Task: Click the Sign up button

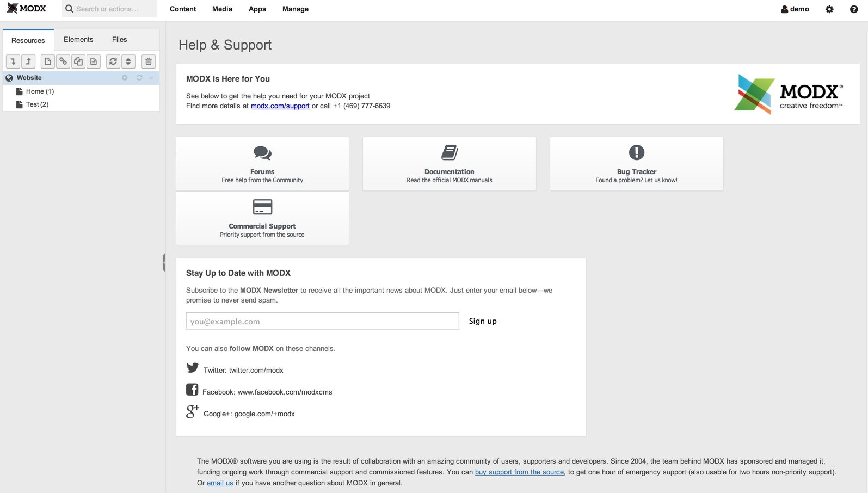Action: tap(483, 321)
